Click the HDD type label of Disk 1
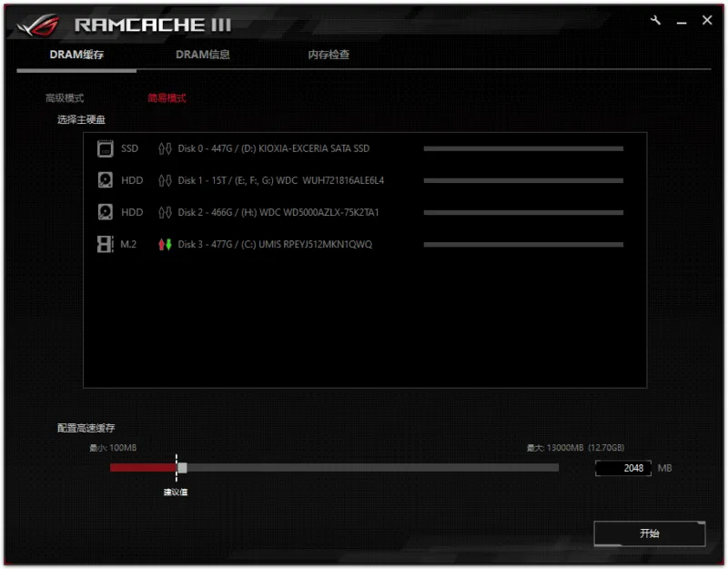 (132, 180)
